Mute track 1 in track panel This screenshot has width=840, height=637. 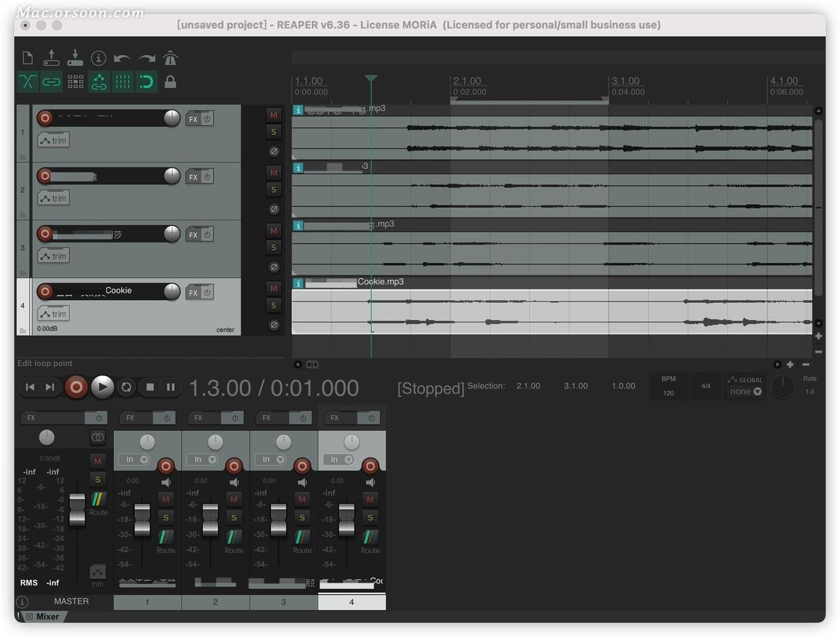(x=274, y=115)
